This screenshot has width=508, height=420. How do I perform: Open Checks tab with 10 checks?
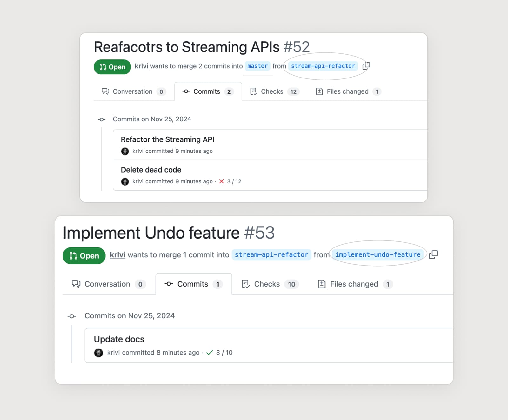(270, 284)
